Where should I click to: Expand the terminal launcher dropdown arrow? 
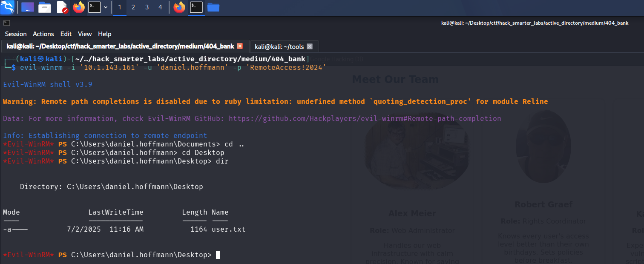click(x=105, y=7)
